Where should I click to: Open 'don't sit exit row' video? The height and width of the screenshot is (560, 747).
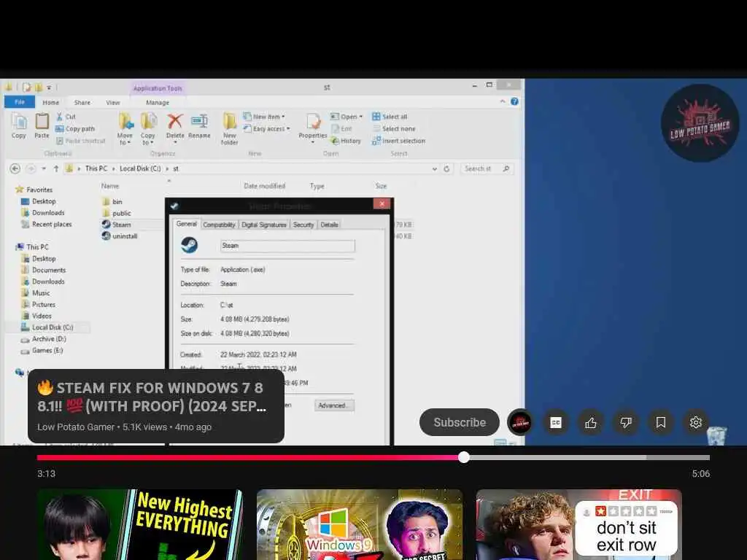[578, 524]
